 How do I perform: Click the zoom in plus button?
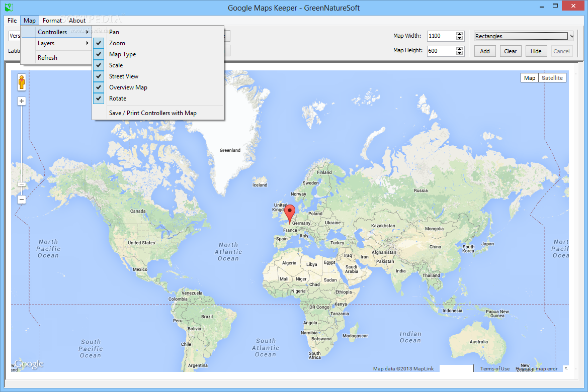(22, 101)
